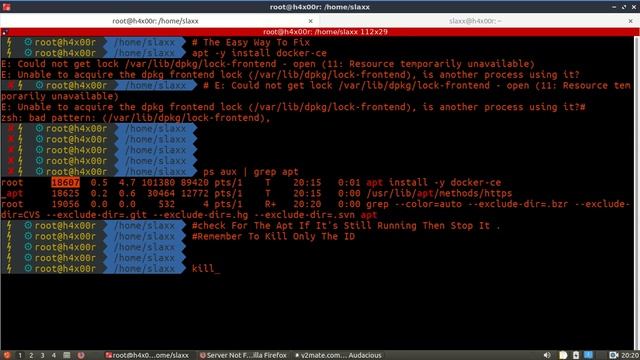Click the terminal app icon in the title bar
The height and width of the screenshot is (360, 640).
click(x=6, y=7)
